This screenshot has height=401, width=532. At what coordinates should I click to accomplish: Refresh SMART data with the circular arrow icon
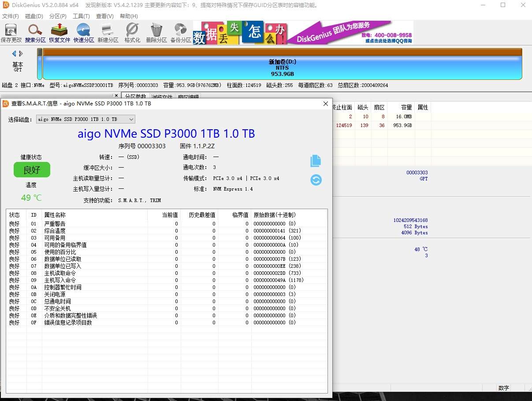point(316,180)
